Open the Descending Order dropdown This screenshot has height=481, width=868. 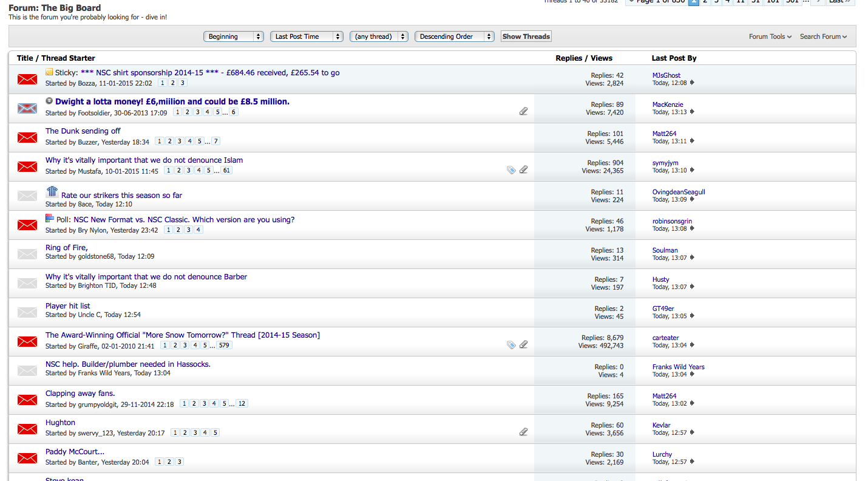[x=455, y=36]
